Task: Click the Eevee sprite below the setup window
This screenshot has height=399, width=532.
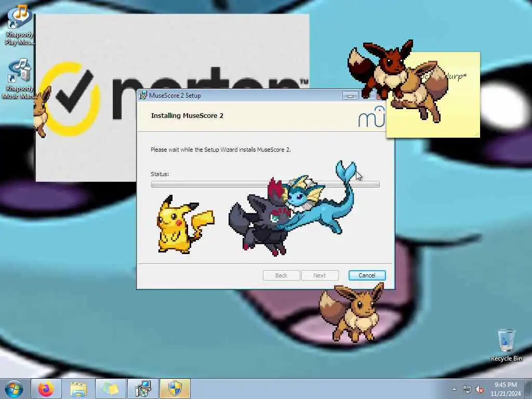Action: pos(353,312)
